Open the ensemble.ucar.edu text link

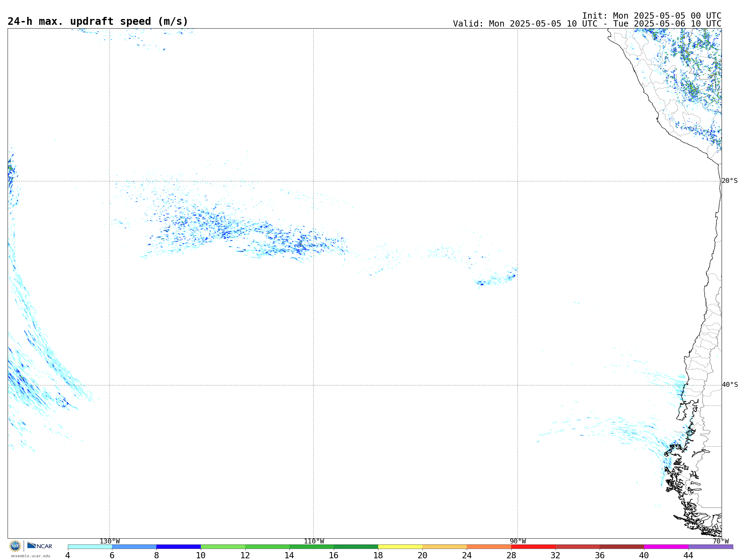30,556
